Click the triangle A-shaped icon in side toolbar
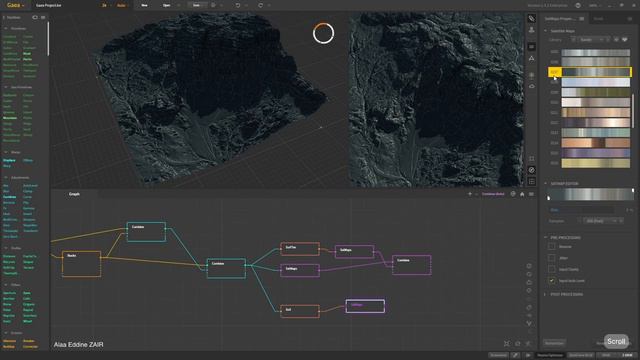640x360 pixels. (x=531, y=59)
